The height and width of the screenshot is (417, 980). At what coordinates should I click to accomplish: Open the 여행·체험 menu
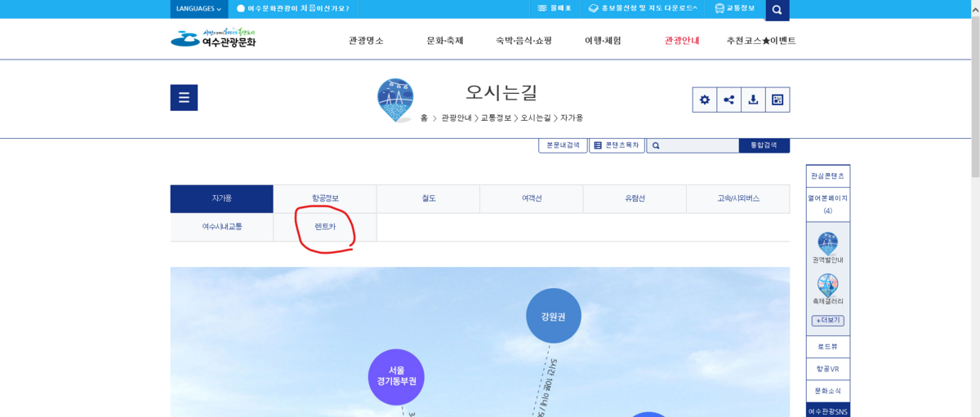(603, 40)
